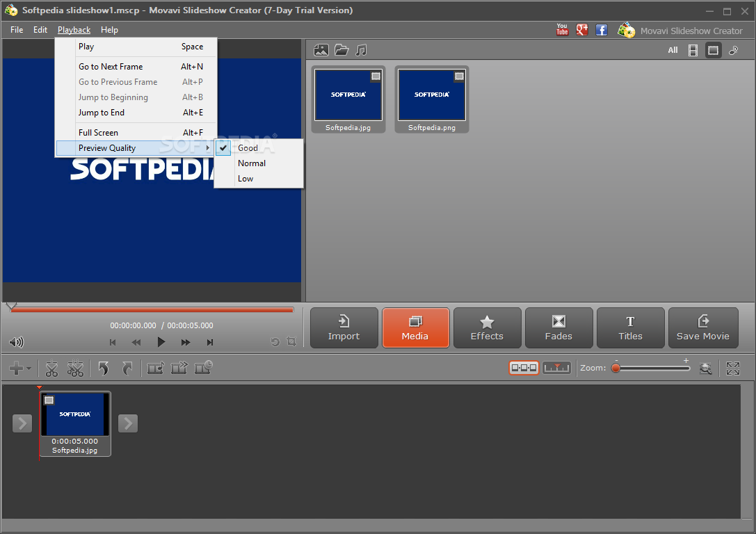Viewport: 756px width, 534px height.
Task: Switch to storyboard view mode
Action: coord(524,368)
